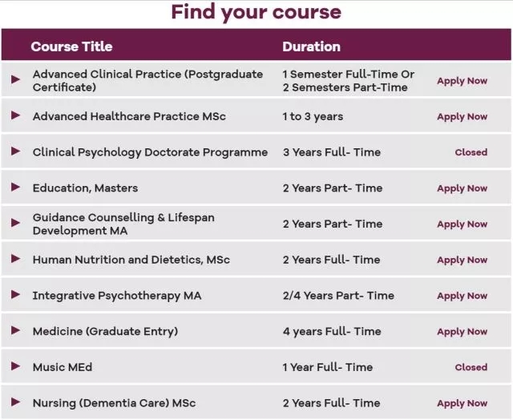Apply Now for Advanced Healthcare Practice MSc
Screen dimensions: 513x420
point(462,117)
